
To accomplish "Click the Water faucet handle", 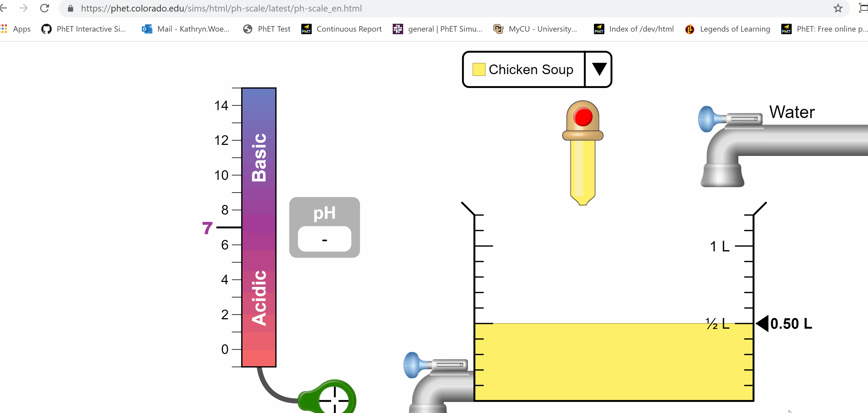I will pos(708,120).
